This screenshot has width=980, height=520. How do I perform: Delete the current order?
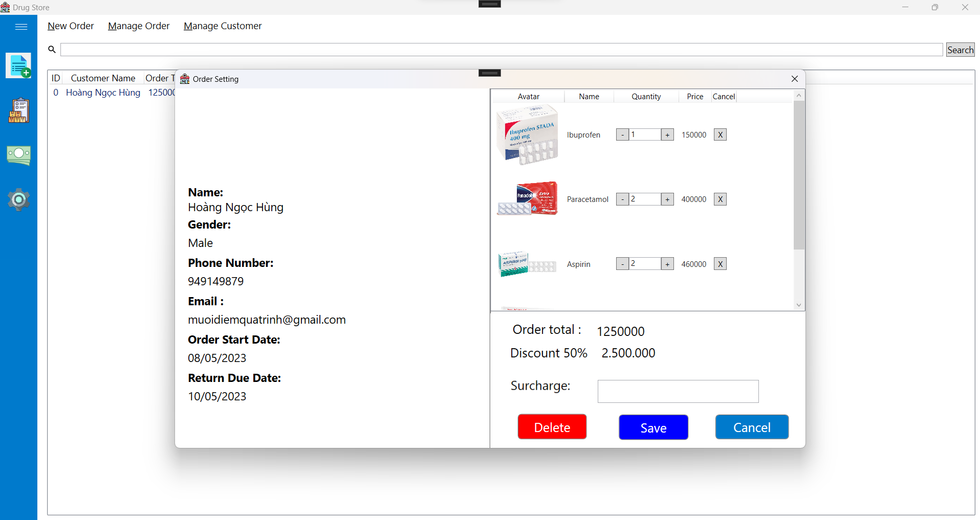click(x=552, y=426)
